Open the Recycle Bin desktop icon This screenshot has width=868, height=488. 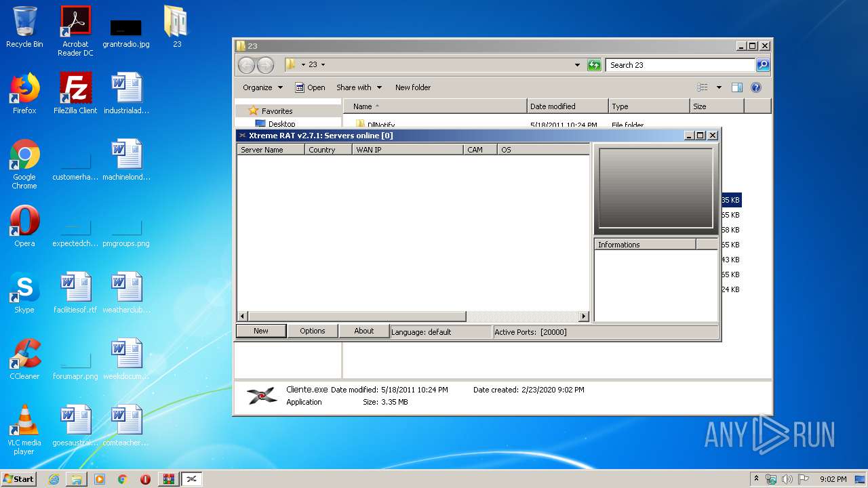point(24,27)
